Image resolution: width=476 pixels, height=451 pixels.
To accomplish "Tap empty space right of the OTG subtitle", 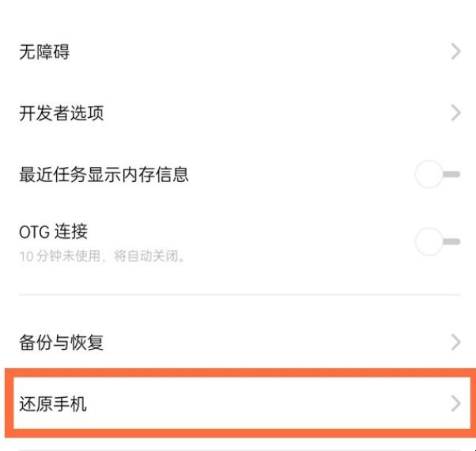I will pyautogui.click(x=300, y=257).
